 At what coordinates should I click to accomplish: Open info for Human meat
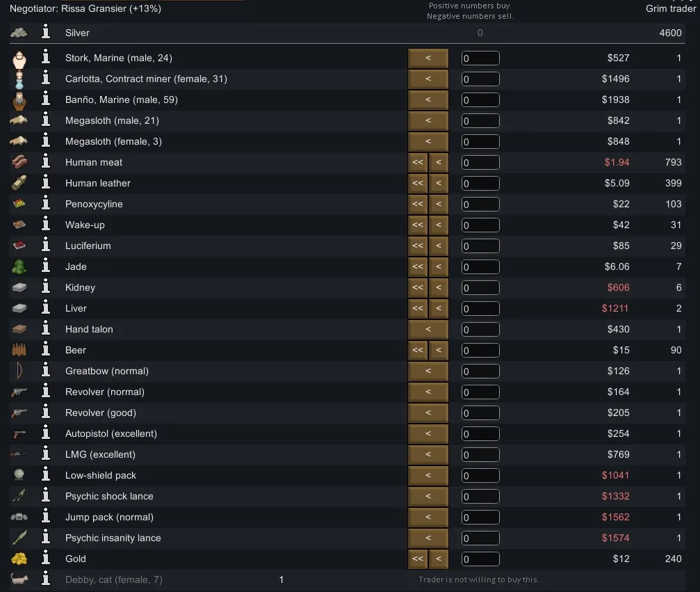tap(46, 162)
